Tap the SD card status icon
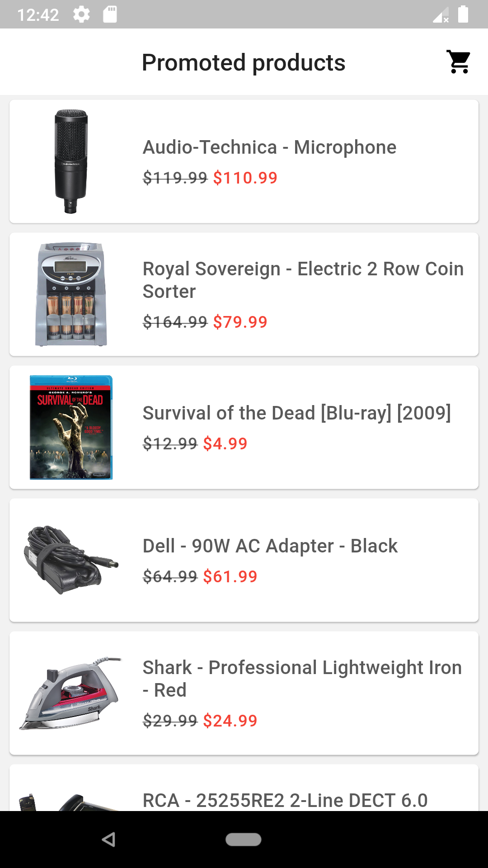 coord(110,14)
